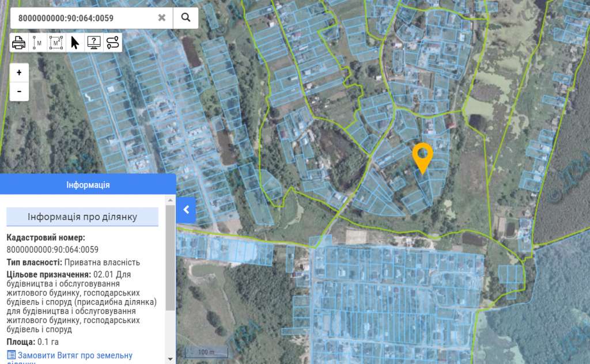Zoom in the map with plus
Viewport: 590px width, 364px height.
pyautogui.click(x=19, y=73)
